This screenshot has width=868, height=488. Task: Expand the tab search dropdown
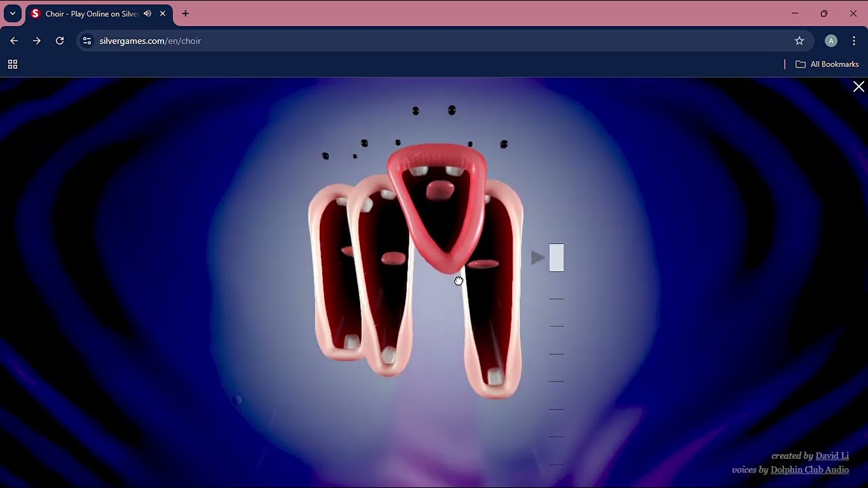click(x=12, y=14)
